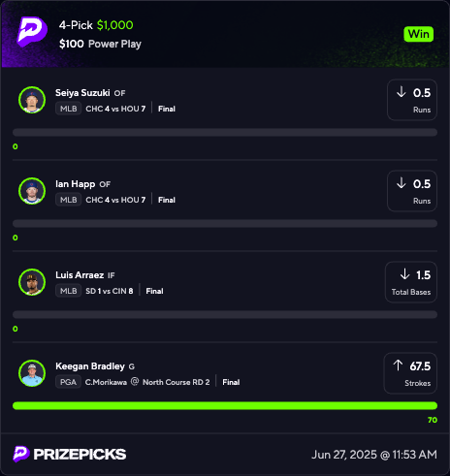Click the MLB tag under Seiya Suzuki

pos(68,109)
